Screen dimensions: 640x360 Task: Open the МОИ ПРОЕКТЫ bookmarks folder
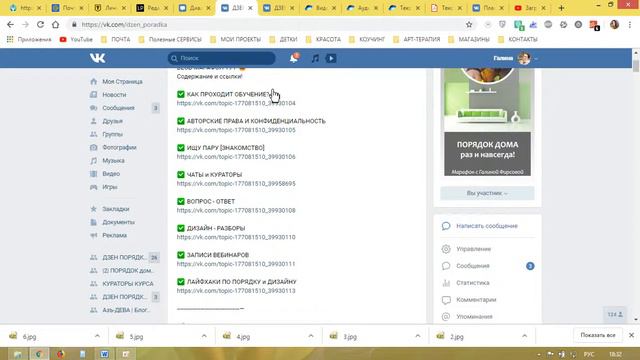pos(236,40)
